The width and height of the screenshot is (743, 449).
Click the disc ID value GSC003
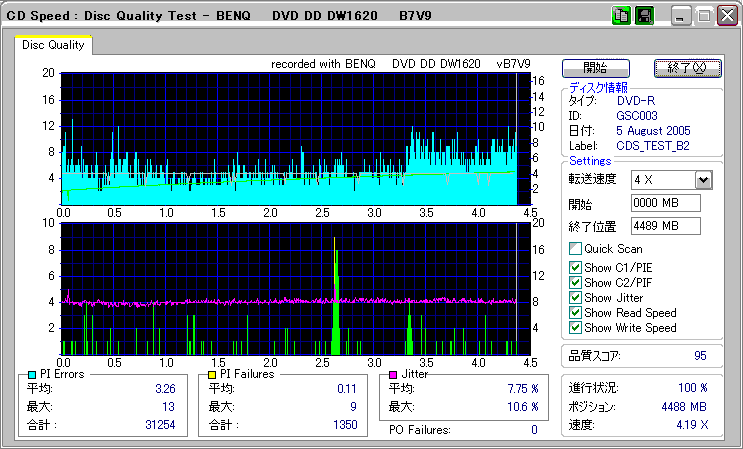637,116
